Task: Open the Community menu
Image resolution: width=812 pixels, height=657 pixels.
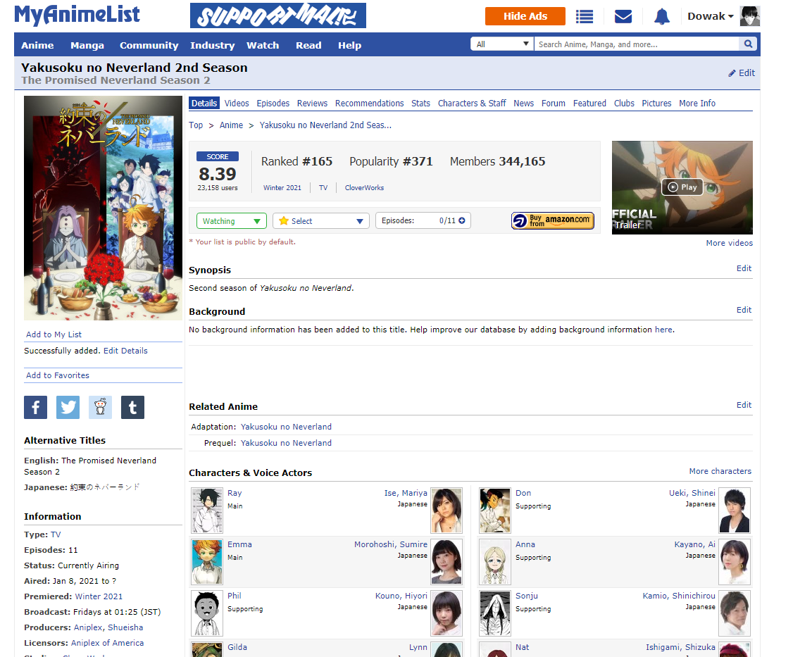Action: point(149,45)
